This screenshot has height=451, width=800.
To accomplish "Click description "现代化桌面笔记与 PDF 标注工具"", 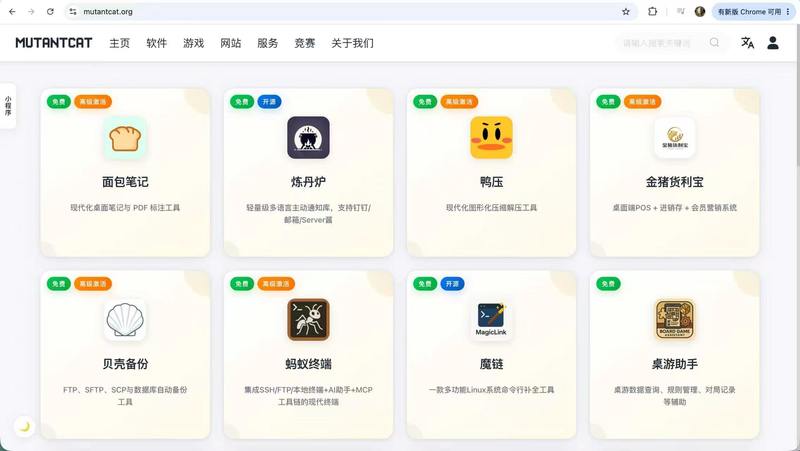I will click(125, 208).
